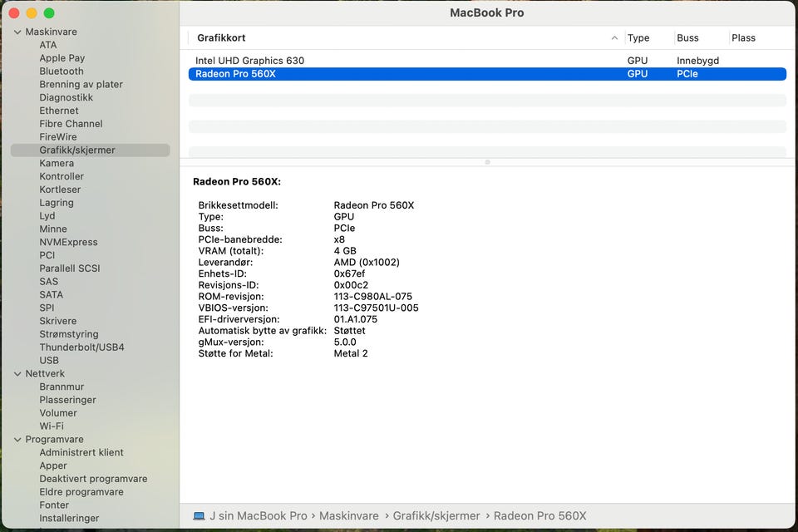Select Fibre Channel in the sidebar
798x532 pixels.
click(x=71, y=124)
